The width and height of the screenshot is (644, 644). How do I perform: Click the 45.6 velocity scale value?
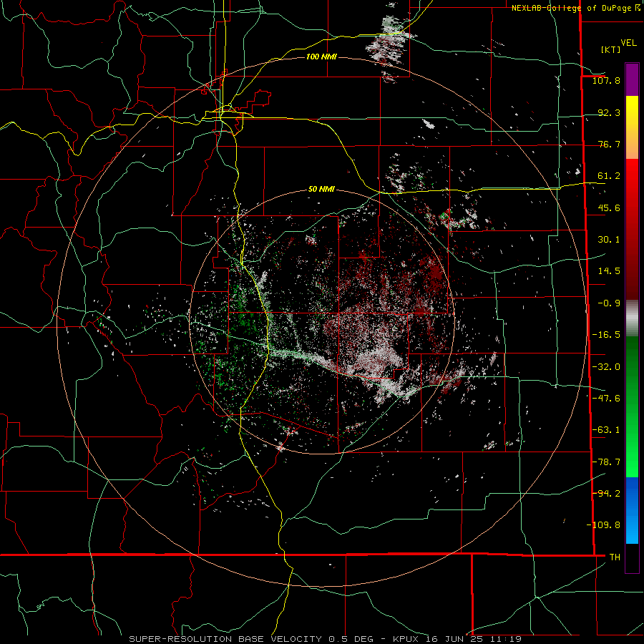click(x=609, y=208)
